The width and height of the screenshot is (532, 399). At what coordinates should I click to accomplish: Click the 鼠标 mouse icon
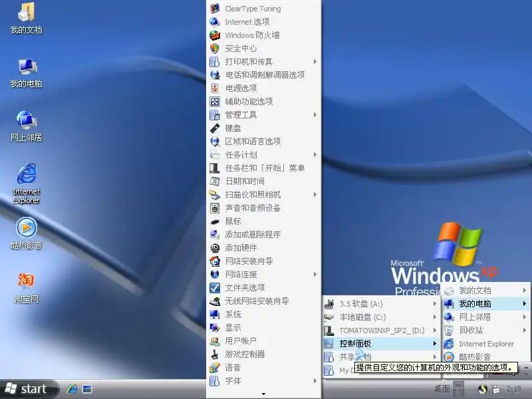215,221
